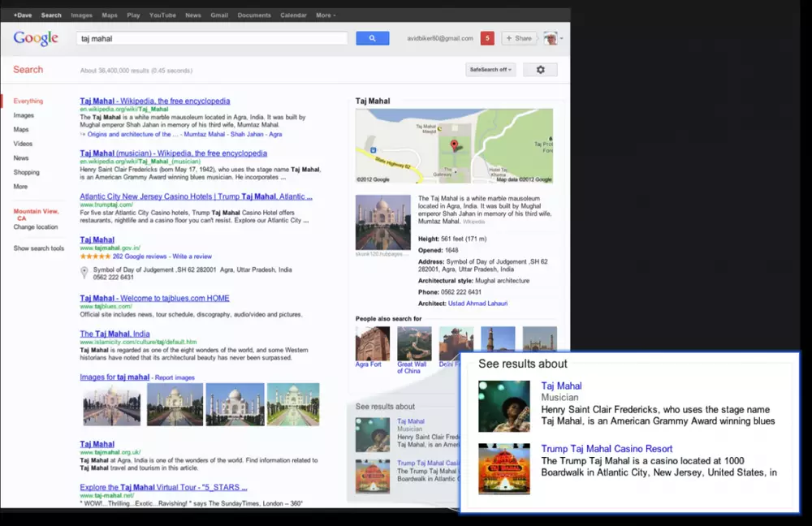Click the blue magnifier search button

(x=372, y=38)
